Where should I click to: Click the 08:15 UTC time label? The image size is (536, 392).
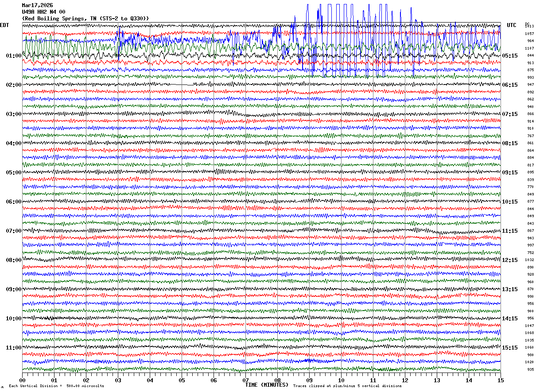pyautogui.click(x=510, y=143)
